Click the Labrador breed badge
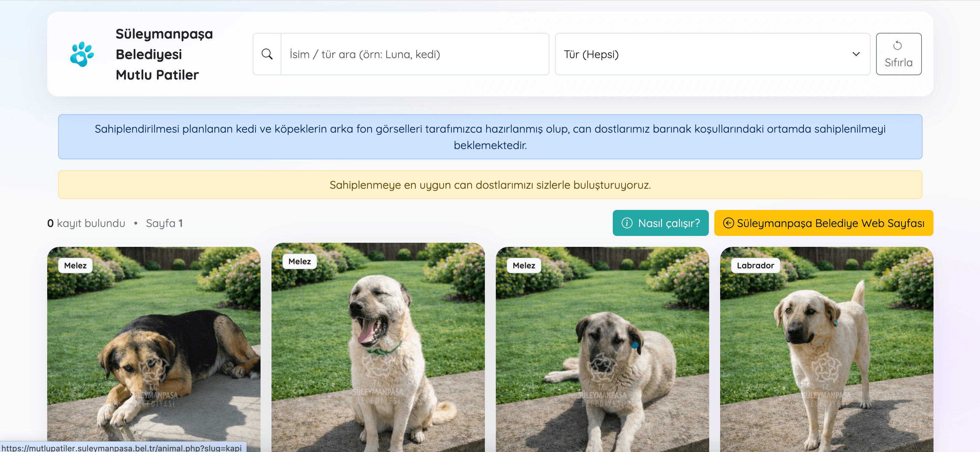Image resolution: width=980 pixels, height=452 pixels. click(x=755, y=266)
